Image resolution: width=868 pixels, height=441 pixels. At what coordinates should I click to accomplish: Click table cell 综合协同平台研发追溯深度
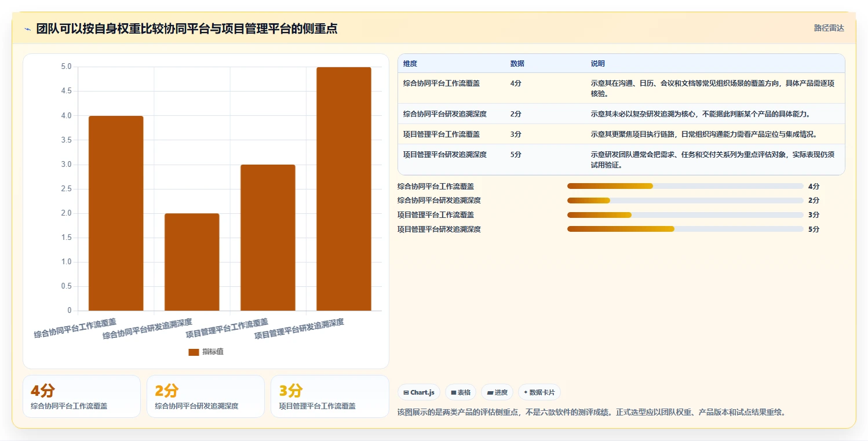click(x=445, y=114)
